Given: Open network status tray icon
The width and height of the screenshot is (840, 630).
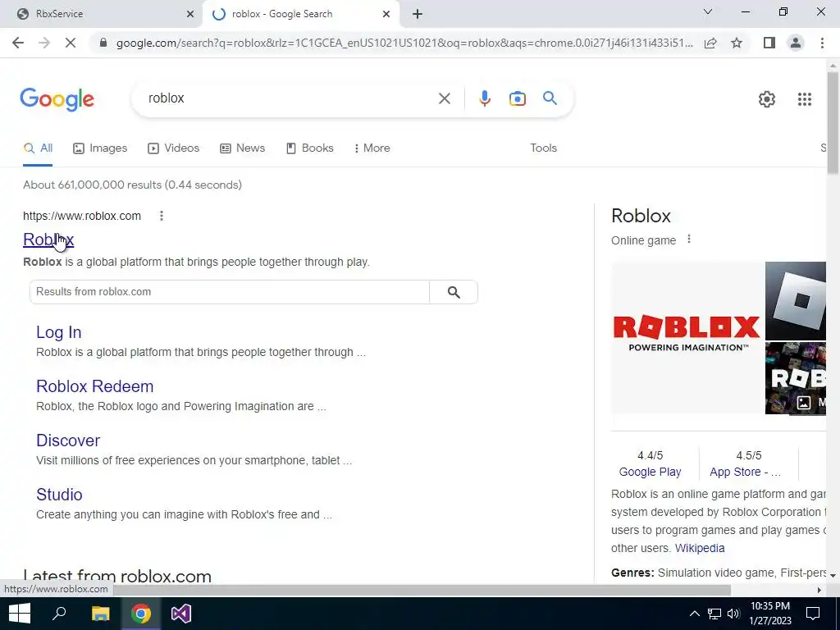Looking at the screenshot, I should point(714,614).
